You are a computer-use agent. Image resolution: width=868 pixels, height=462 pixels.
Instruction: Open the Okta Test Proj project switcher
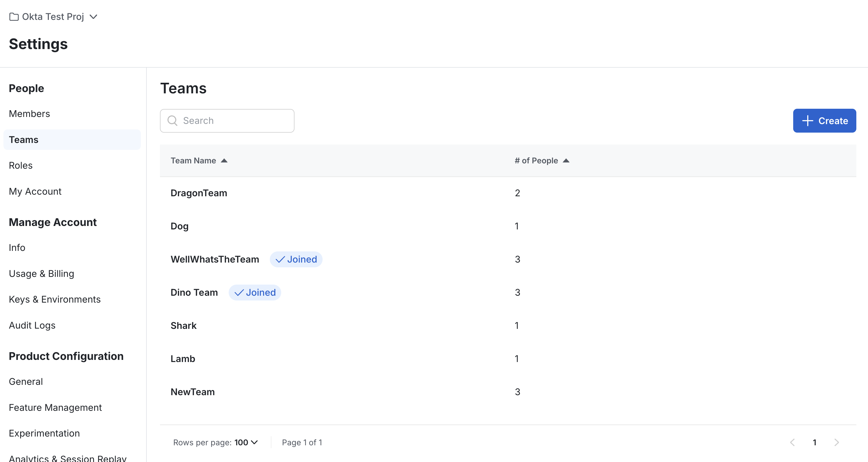coord(93,16)
